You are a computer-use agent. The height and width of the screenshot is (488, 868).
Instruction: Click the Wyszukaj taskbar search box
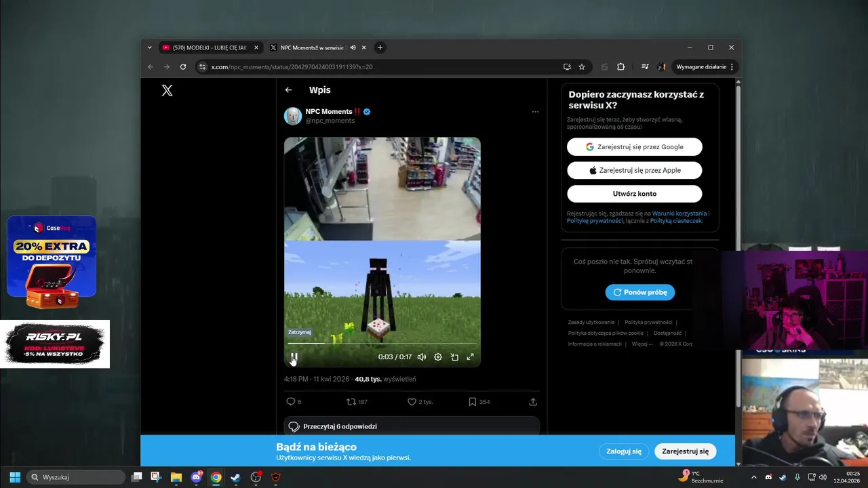(76, 477)
